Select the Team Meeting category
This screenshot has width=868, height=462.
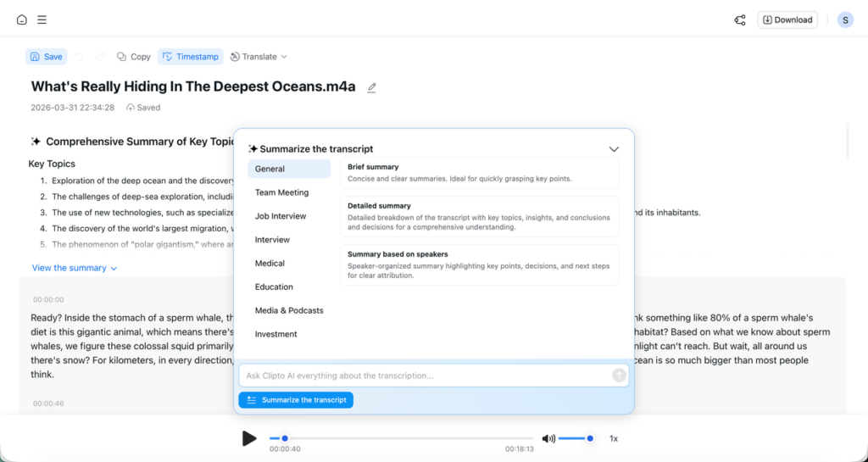pos(281,192)
